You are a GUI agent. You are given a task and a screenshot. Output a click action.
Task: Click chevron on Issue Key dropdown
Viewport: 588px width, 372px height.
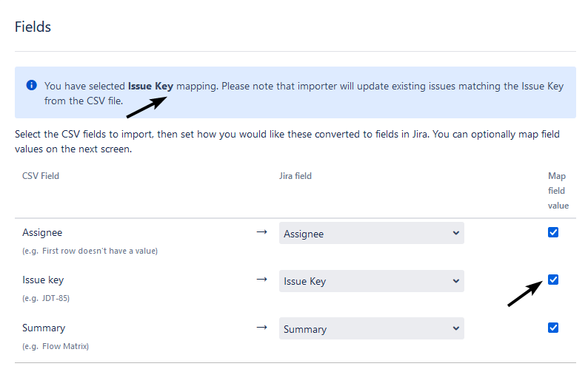455,281
